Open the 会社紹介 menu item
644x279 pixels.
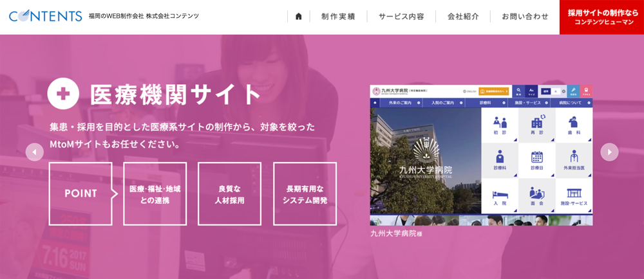click(x=463, y=17)
